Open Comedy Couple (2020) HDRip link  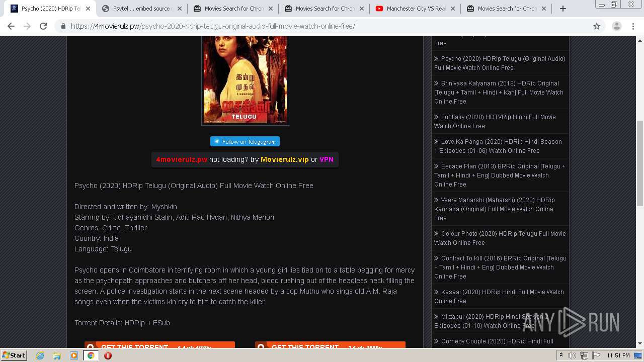coord(494,341)
